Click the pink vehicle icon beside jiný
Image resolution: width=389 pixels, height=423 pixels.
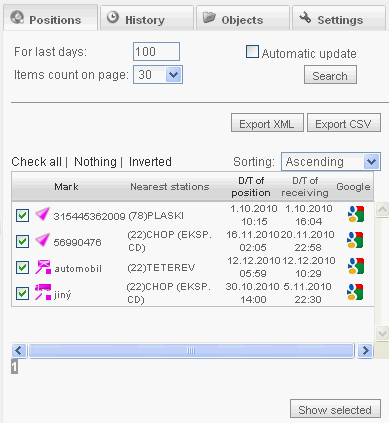tap(43, 292)
